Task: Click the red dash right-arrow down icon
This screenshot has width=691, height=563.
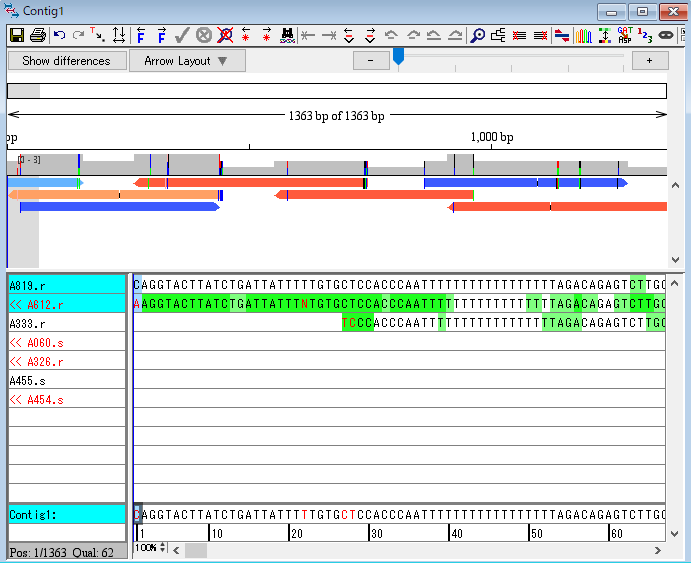Action: point(370,35)
